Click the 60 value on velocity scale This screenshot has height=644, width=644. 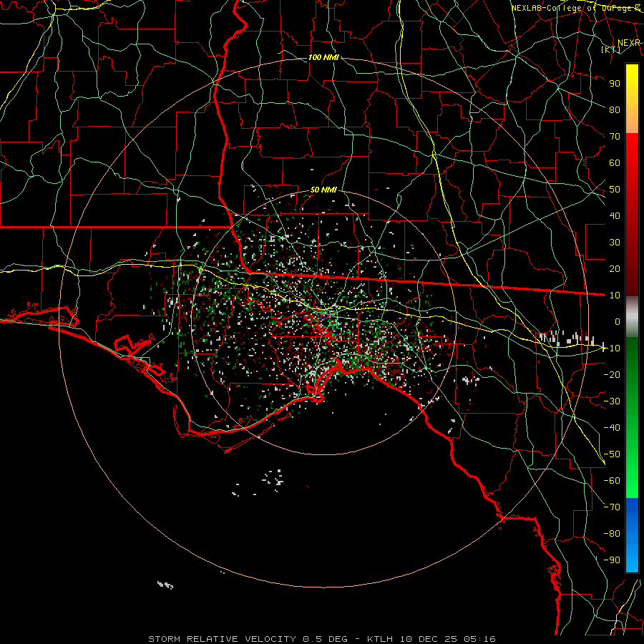[x=615, y=163]
